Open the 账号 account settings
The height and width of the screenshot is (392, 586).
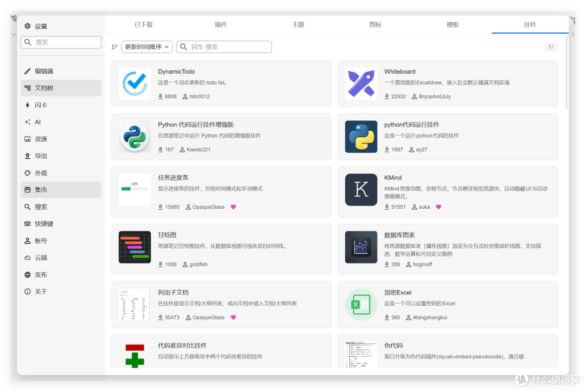(61, 240)
